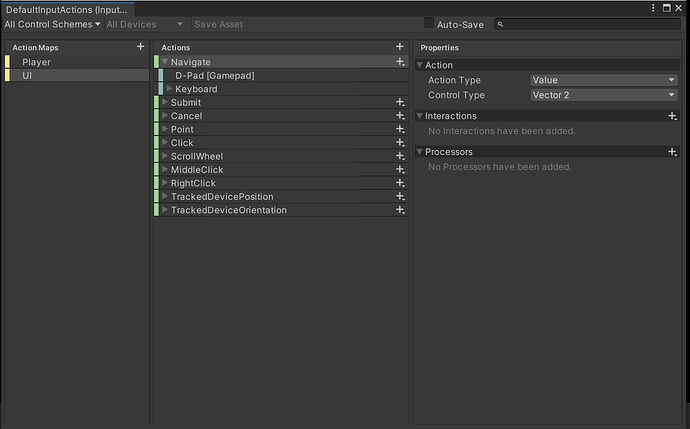Image resolution: width=690 pixels, height=429 pixels.
Task: Click the Save Asset button
Action: tap(218, 23)
